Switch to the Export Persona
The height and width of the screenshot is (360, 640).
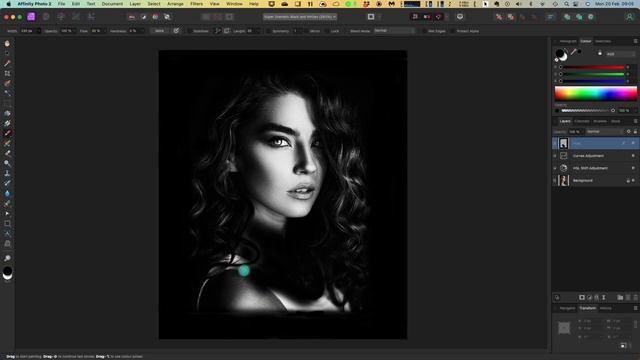pos(91,17)
